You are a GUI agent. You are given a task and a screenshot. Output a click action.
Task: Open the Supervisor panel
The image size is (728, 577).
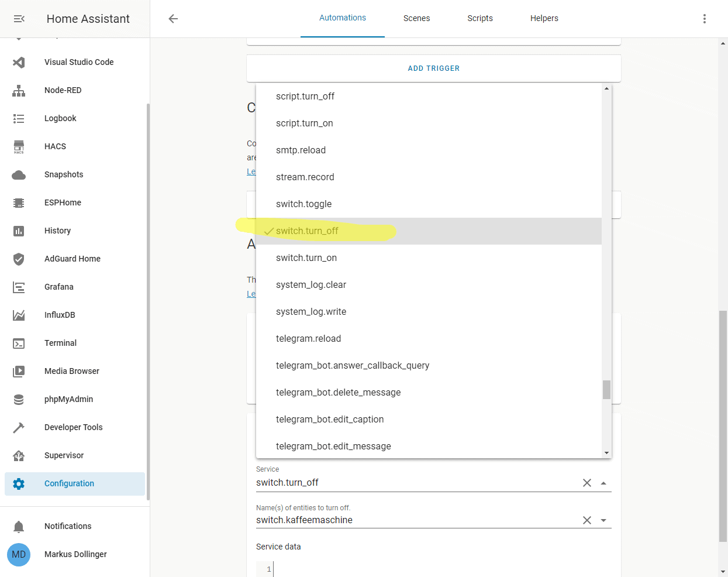pos(19,455)
